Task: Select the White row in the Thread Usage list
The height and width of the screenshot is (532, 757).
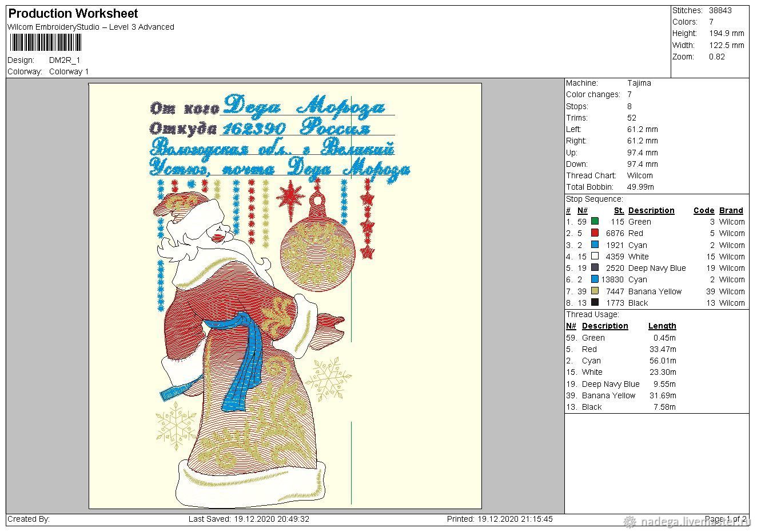Action: pyautogui.click(x=620, y=372)
